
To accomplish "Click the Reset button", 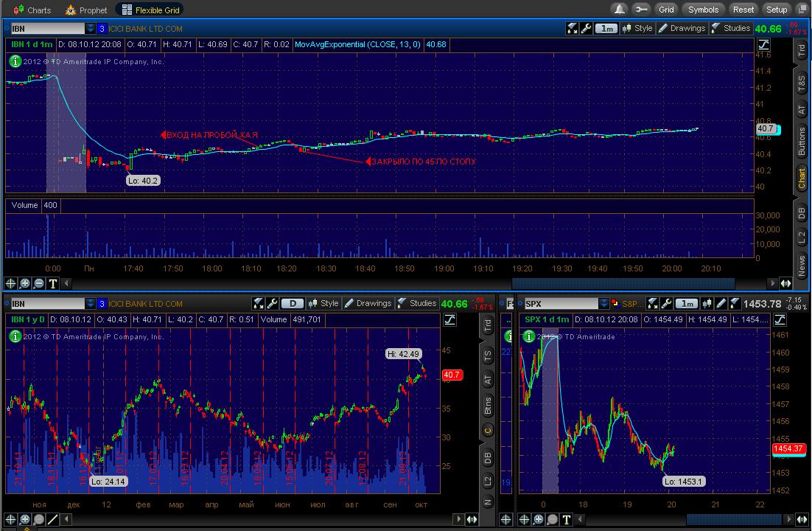I will click(x=743, y=10).
